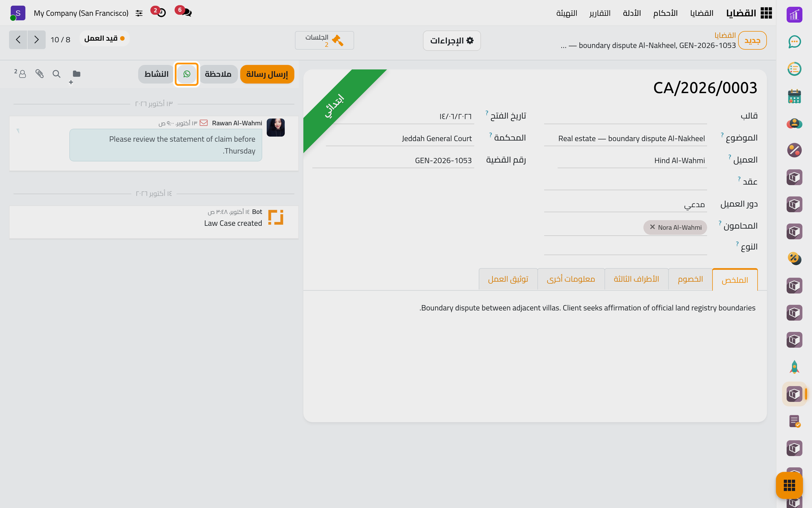Click the paperclip attachments icon
Screen dimensions: 812x508
[x=39, y=74]
